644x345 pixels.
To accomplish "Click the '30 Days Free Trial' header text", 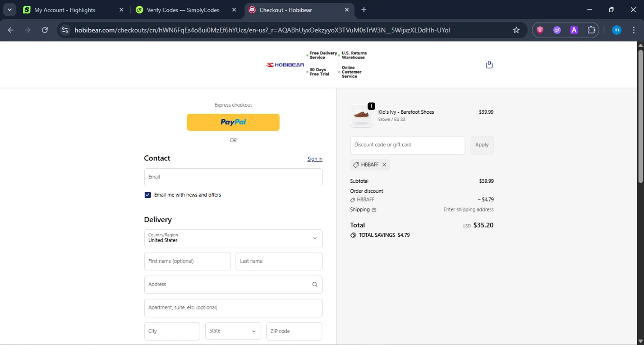I will (319, 72).
